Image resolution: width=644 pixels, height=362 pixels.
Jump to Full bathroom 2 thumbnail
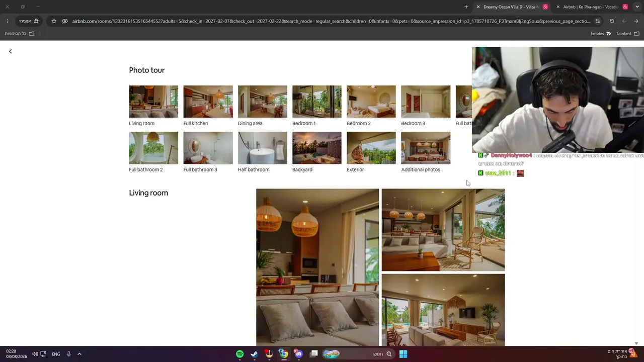pos(153,148)
